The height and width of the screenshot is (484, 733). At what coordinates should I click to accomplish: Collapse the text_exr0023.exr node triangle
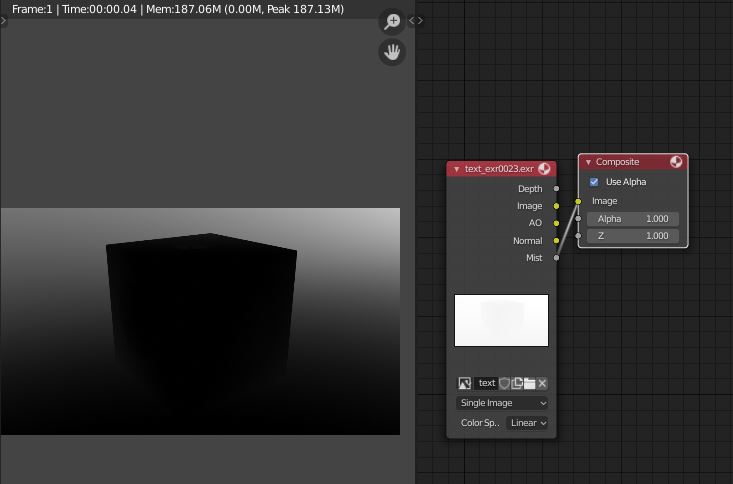pos(456,169)
